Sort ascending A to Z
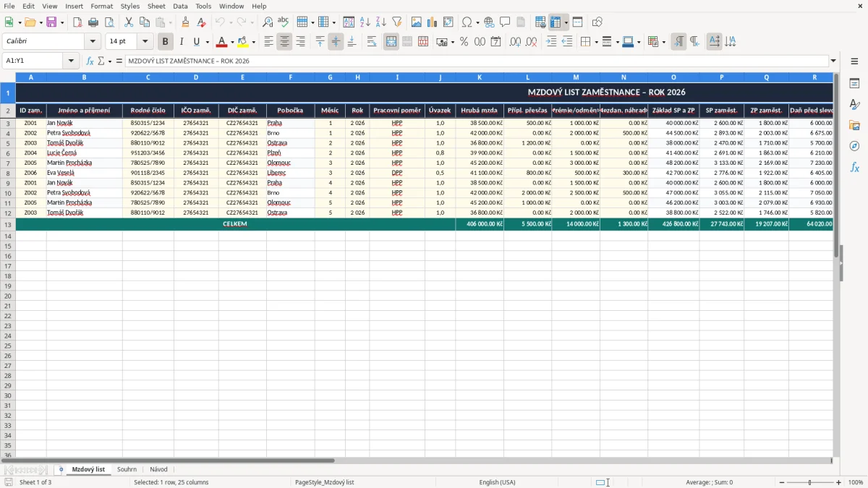This screenshot has width=868, height=488. click(x=365, y=22)
